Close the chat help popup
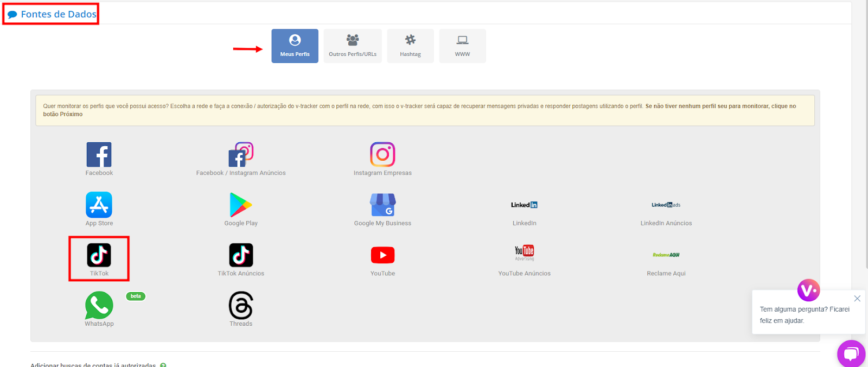This screenshot has width=868, height=367. [857, 299]
